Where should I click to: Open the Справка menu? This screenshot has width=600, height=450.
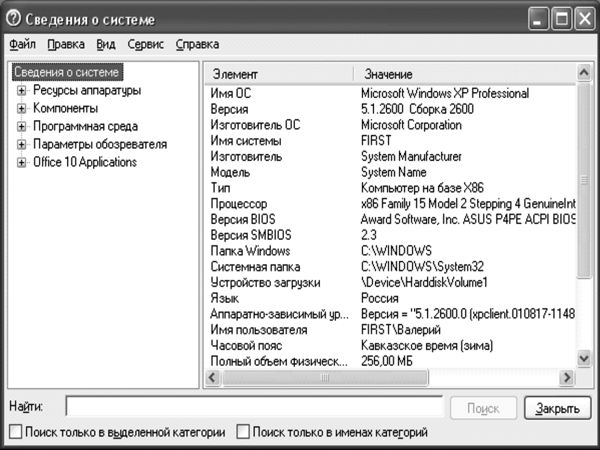point(197,44)
